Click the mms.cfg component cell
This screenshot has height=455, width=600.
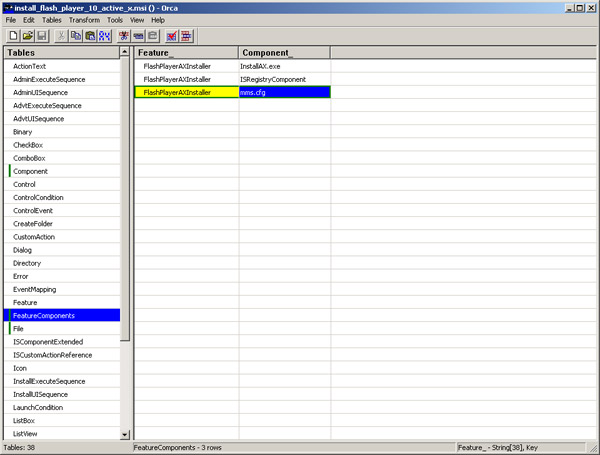(285, 92)
